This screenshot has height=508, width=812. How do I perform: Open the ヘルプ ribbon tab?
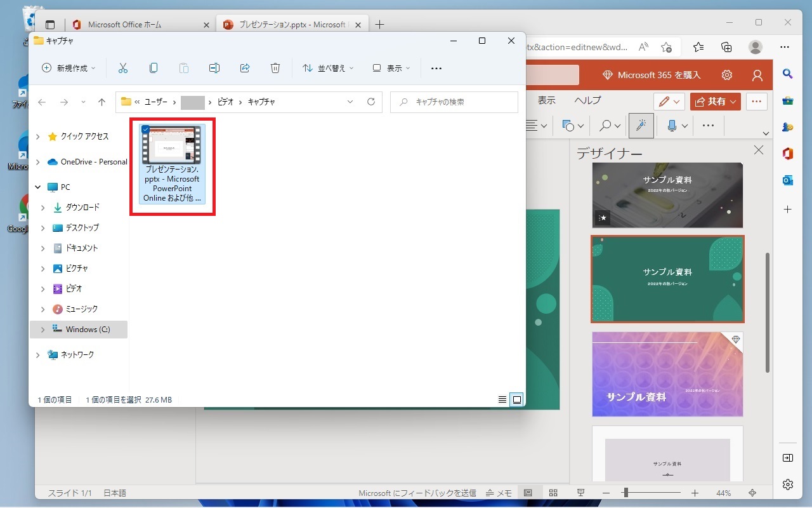(587, 100)
